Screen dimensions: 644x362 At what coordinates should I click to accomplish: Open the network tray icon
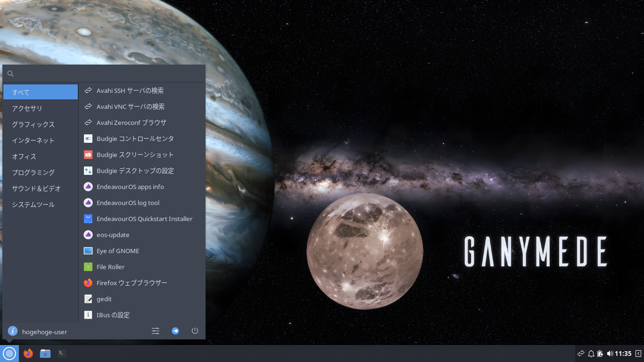(x=581, y=354)
